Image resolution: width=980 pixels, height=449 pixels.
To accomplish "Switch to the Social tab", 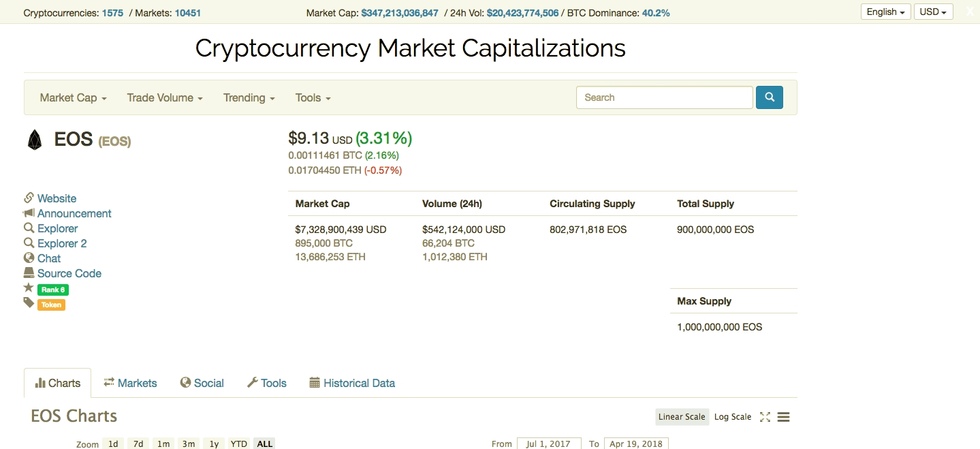I will [x=202, y=383].
